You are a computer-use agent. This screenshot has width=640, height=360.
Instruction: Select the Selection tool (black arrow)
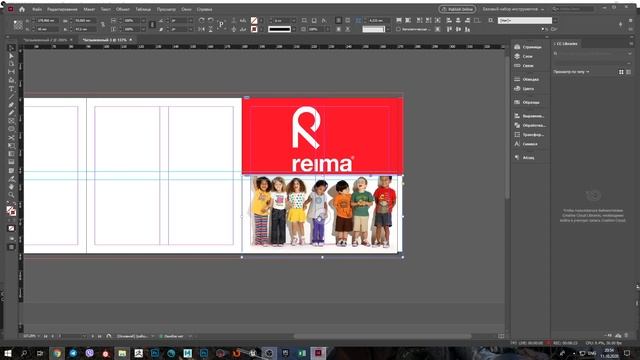pos(11,47)
